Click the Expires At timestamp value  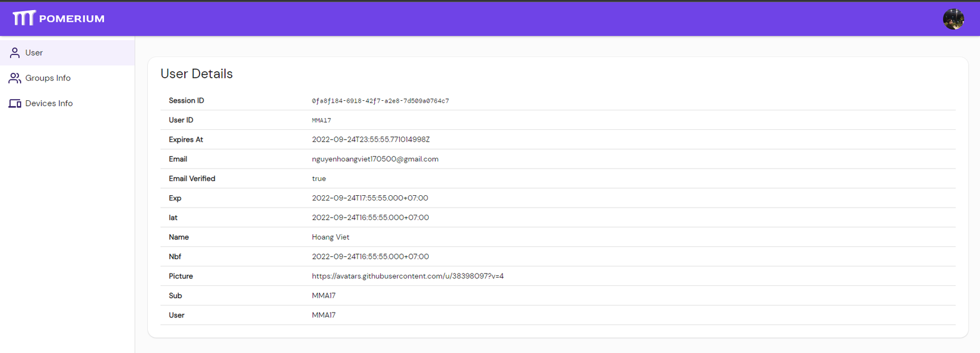(371, 139)
